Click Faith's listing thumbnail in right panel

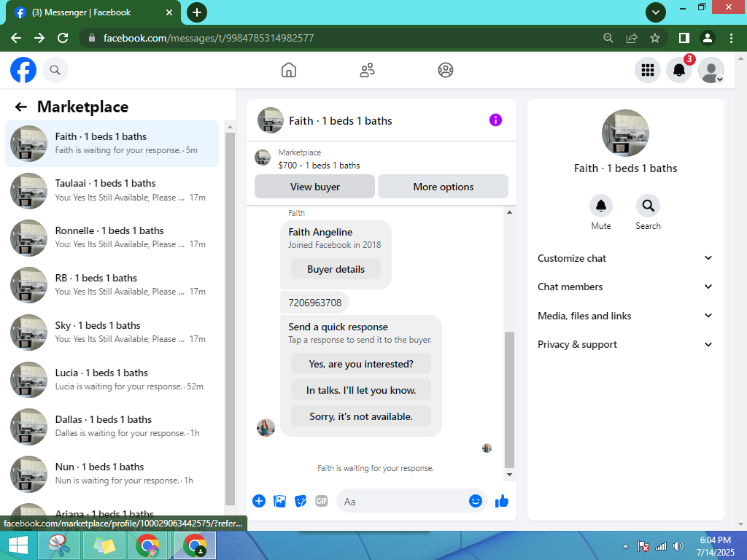click(x=625, y=133)
